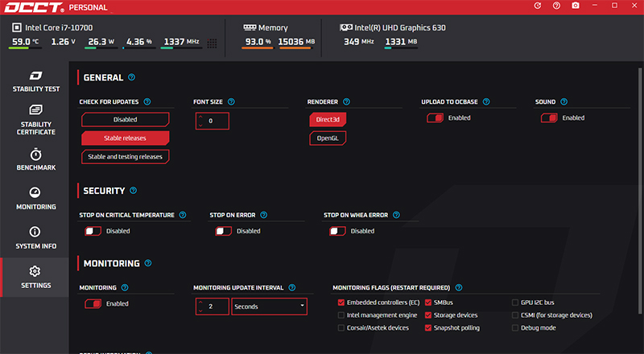Open the Settings gear section
Image resolution: width=644 pixels, height=354 pixels.
pos(35,278)
